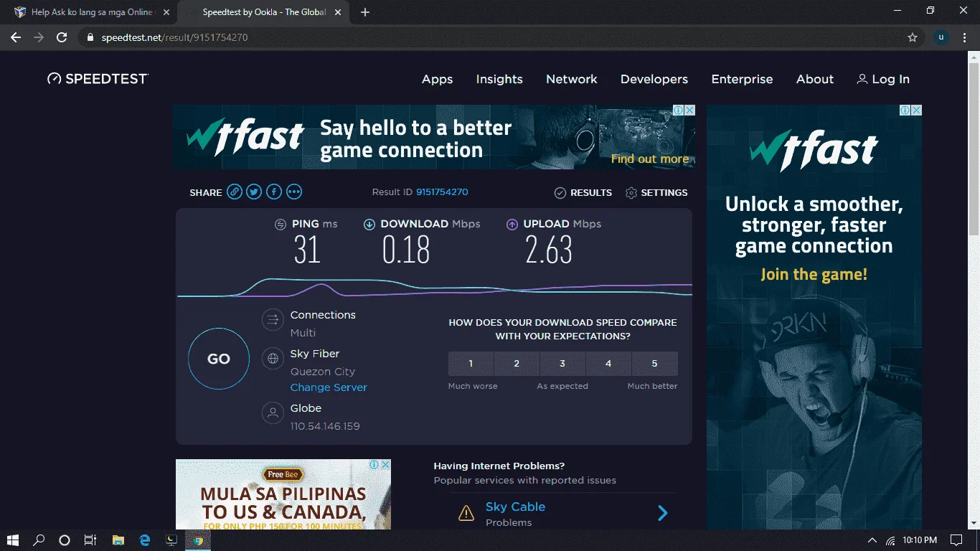Image resolution: width=980 pixels, height=551 pixels.
Task: Share the result on Facebook
Action: pyautogui.click(x=274, y=192)
